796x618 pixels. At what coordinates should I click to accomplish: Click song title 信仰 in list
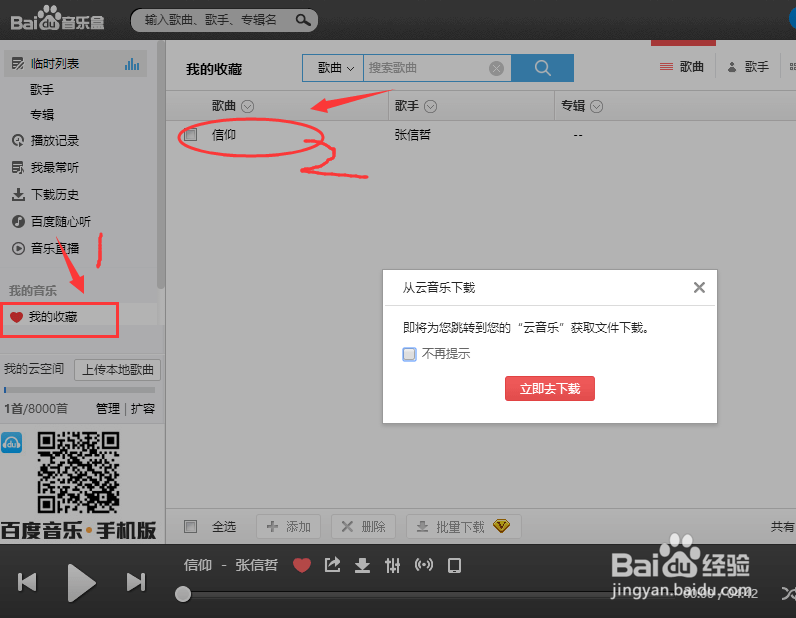(x=224, y=135)
